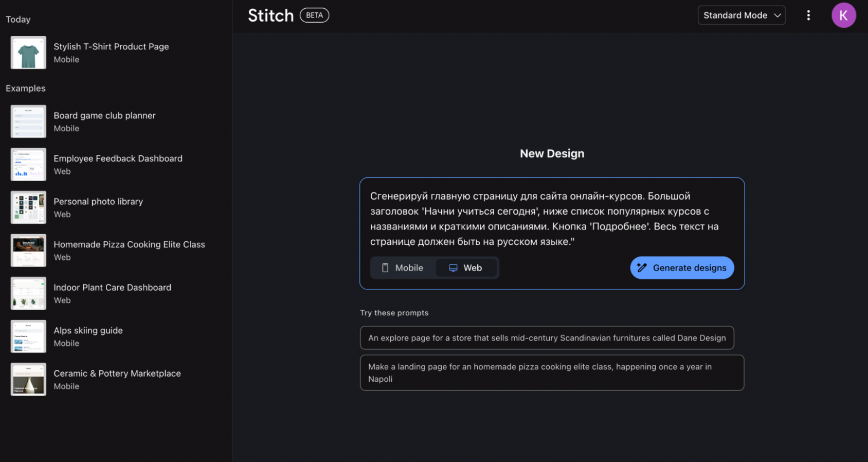Click the phone icon in Mobile toggle

point(385,268)
